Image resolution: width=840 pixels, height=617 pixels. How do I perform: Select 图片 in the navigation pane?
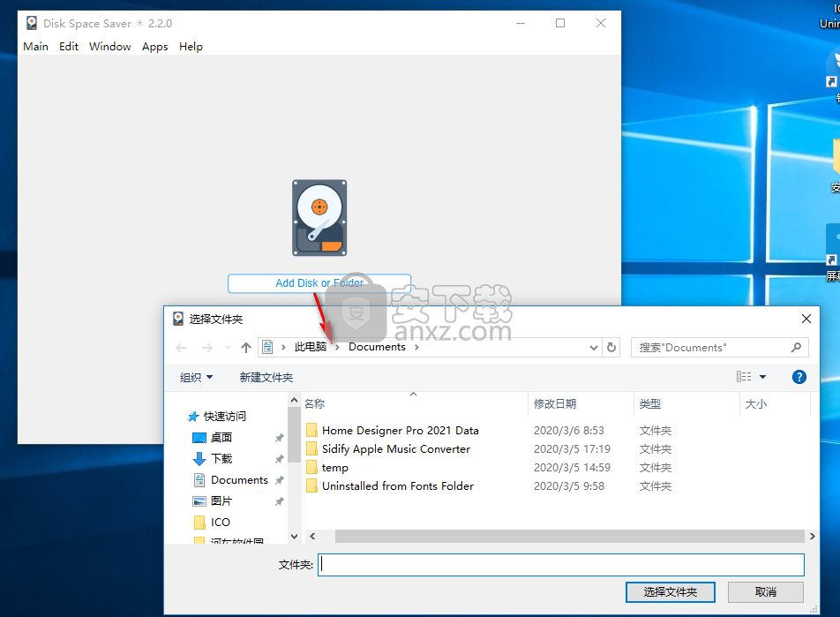point(221,500)
